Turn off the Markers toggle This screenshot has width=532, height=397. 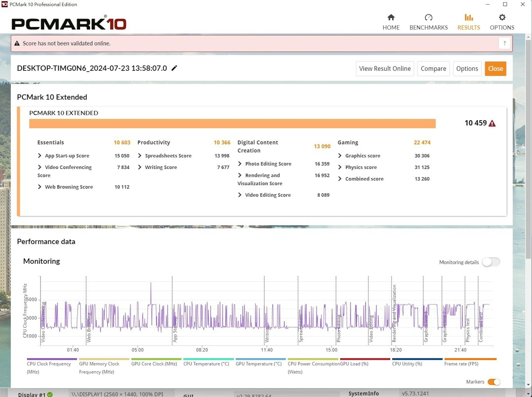pyautogui.click(x=494, y=382)
